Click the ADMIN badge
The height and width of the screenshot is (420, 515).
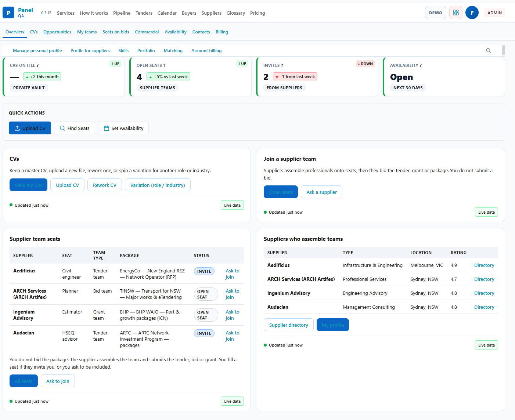495,12
